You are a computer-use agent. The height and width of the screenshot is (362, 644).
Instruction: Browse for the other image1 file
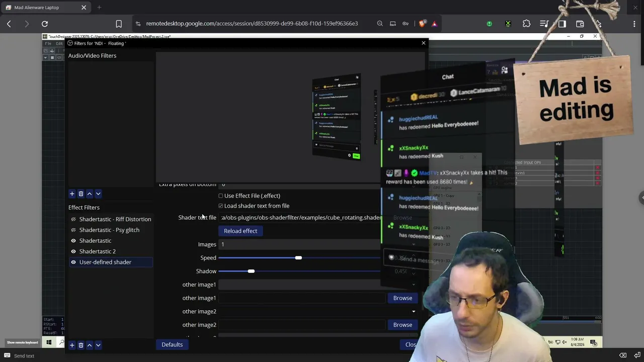point(403,298)
